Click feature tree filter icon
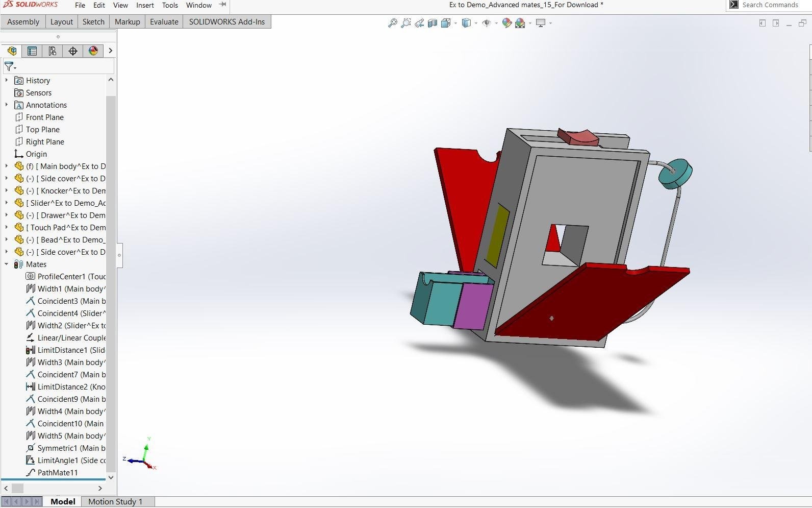This screenshot has width=812, height=508. point(10,66)
